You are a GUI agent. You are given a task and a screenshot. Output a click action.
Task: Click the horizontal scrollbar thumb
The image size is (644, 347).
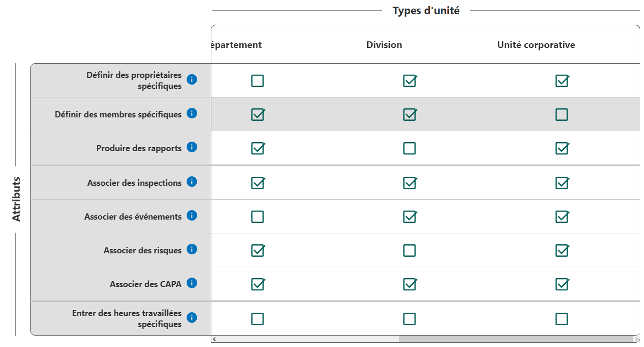[515, 339]
